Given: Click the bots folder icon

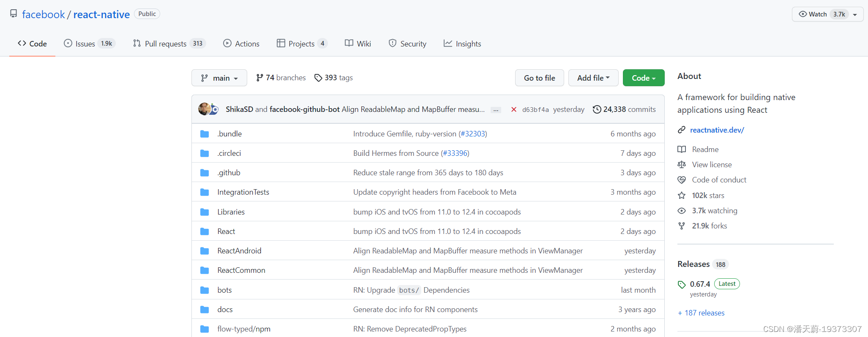Looking at the screenshot, I should (x=205, y=290).
